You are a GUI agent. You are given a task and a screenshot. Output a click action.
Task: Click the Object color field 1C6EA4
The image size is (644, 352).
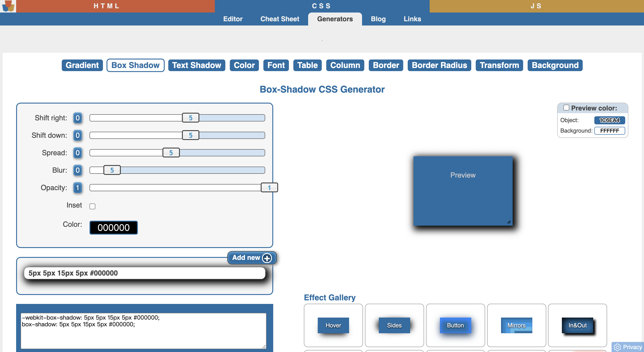coord(609,120)
